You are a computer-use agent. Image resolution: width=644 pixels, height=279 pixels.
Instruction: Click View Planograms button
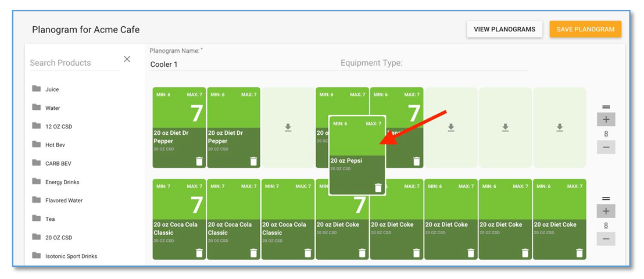(x=505, y=29)
